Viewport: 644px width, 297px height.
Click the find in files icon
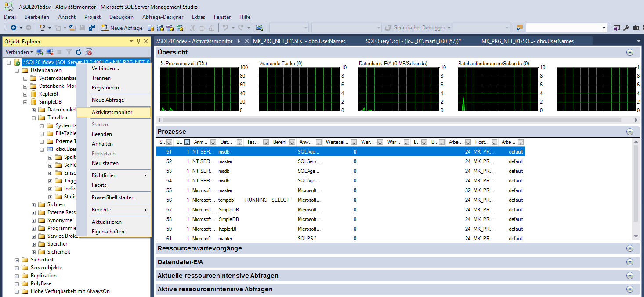coord(520,28)
